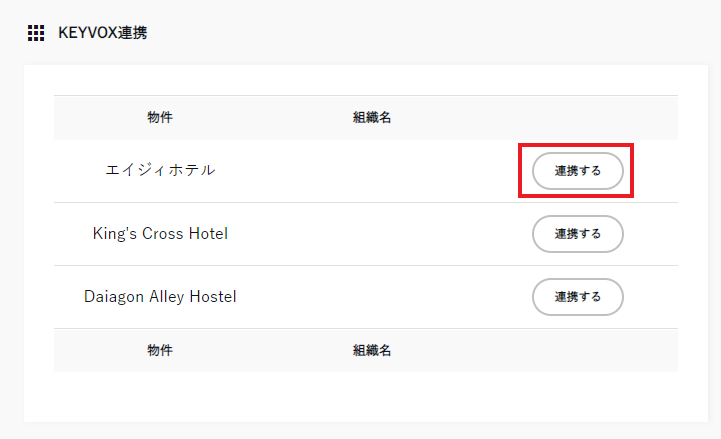Viewport: 721px width, 439px height.
Task: Click the white panel area below the table
Action: 366,396
